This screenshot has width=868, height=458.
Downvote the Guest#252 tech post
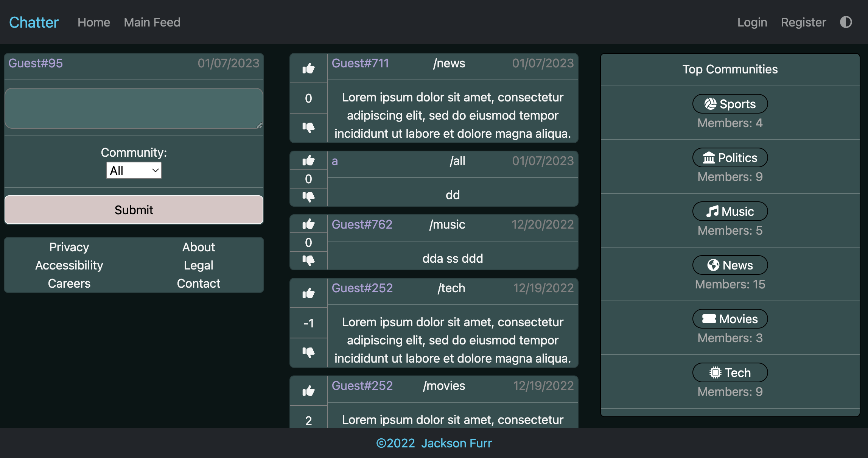pyautogui.click(x=308, y=352)
